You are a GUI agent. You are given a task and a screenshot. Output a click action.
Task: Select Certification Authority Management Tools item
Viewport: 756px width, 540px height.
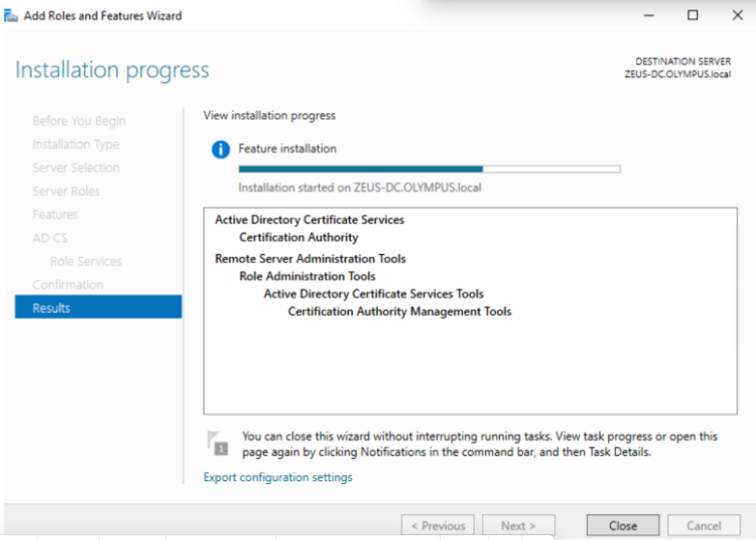point(399,311)
